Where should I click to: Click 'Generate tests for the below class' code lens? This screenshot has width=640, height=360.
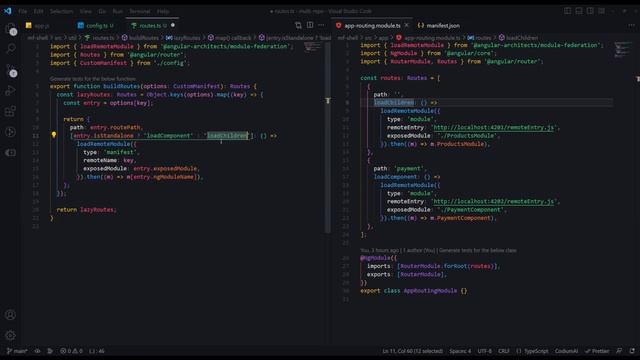[x=478, y=250]
